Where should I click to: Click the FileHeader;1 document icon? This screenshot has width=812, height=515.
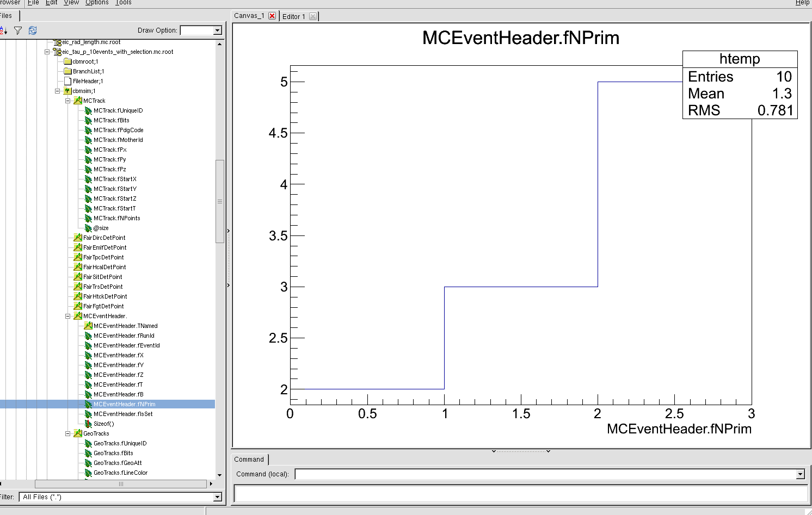click(x=67, y=81)
